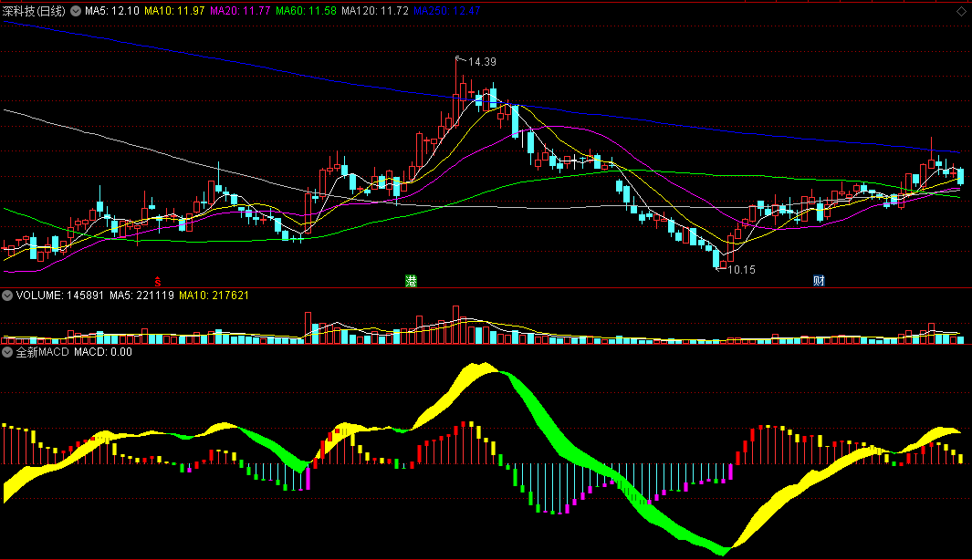This screenshot has width=972, height=560.
Task: Click the 全新MACD indicator name
Action: pos(42,352)
